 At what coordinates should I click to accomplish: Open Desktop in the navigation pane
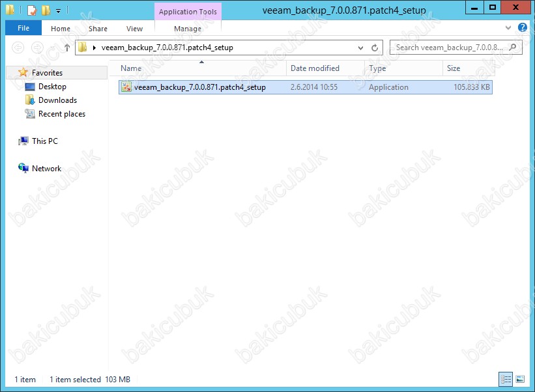pos(52,87)
